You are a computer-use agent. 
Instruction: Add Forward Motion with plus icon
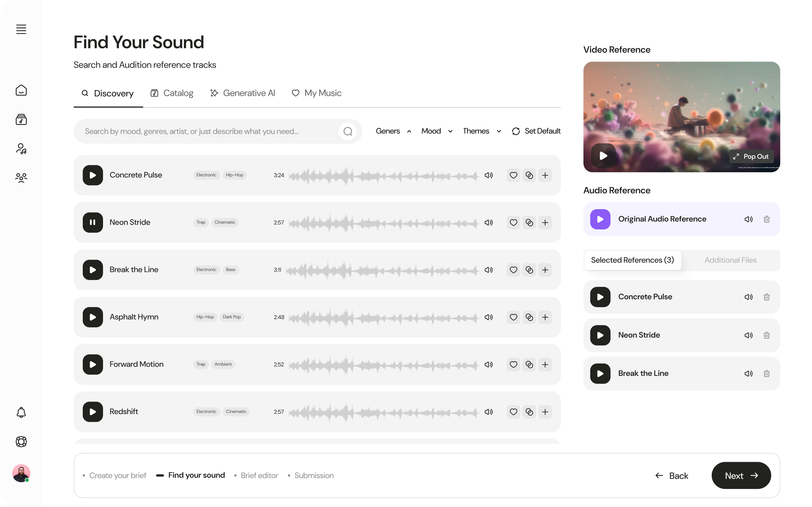[x=545, y=364]
